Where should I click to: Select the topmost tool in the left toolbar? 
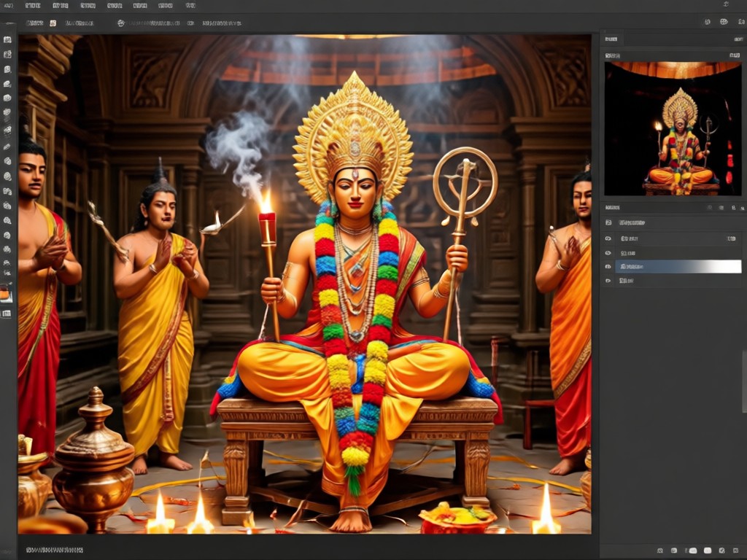(7, 40)
